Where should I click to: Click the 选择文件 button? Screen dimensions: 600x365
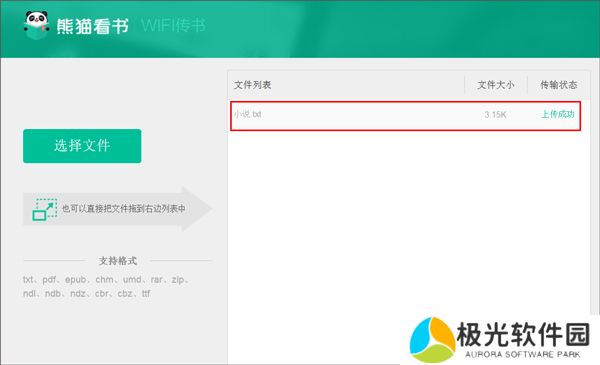click(x=82, y=146)
